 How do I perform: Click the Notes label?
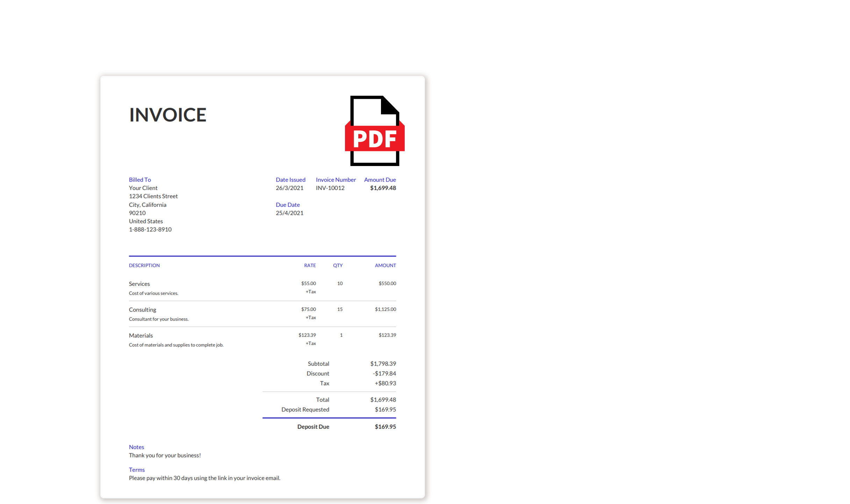136,447
